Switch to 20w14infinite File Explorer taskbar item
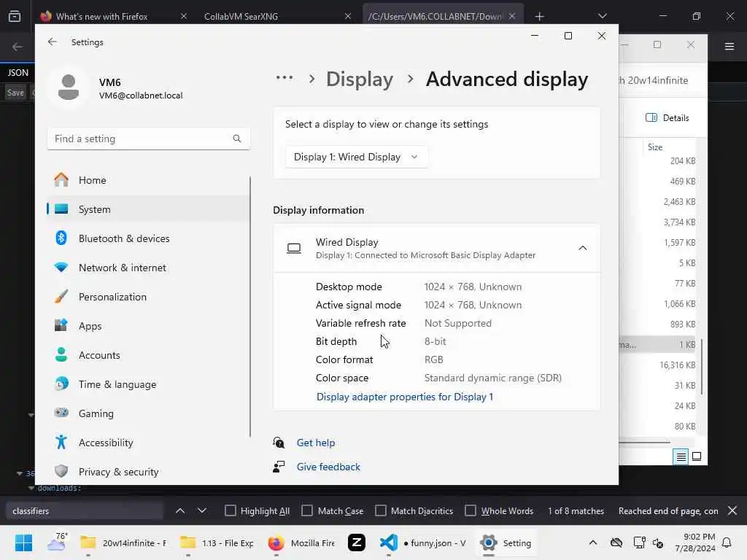The image size is (747, 560). (123, 542)
